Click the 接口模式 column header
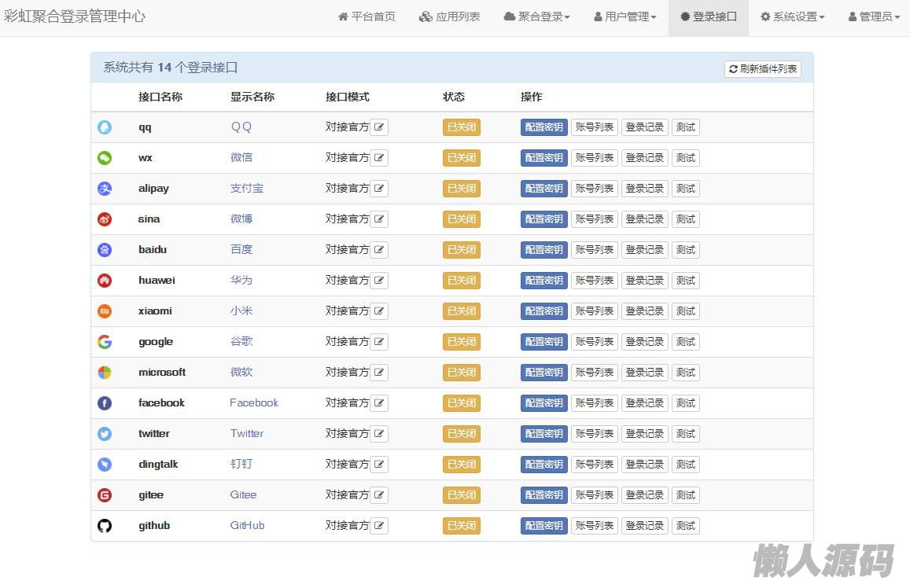Image resolution: width=910 pixels, height=588 pixels. click(x=347, y=97)
